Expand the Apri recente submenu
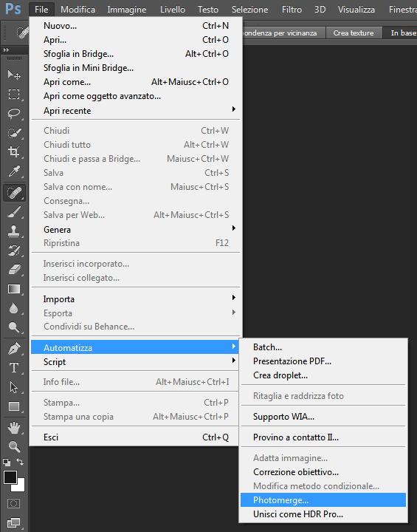417x532 pixels. coord(136,111)
